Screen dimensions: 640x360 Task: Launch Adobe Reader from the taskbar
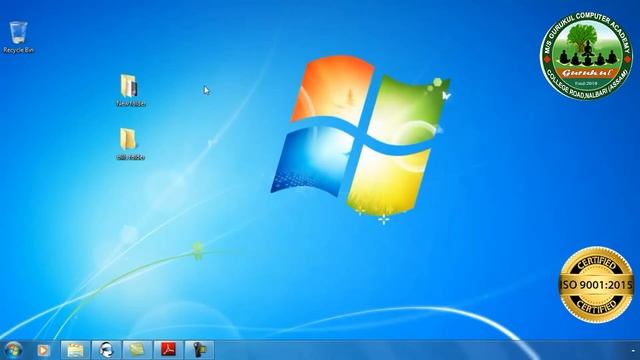tap(168, 350)
